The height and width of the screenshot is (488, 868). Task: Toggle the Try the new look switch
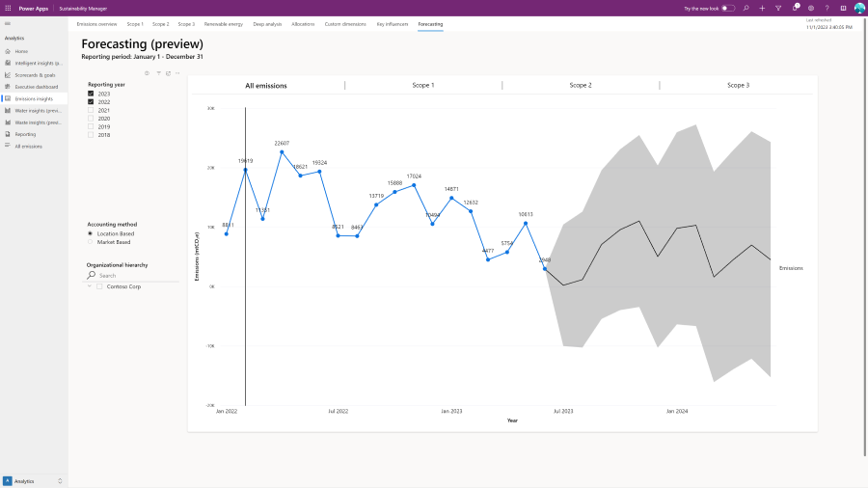point(728,8)
